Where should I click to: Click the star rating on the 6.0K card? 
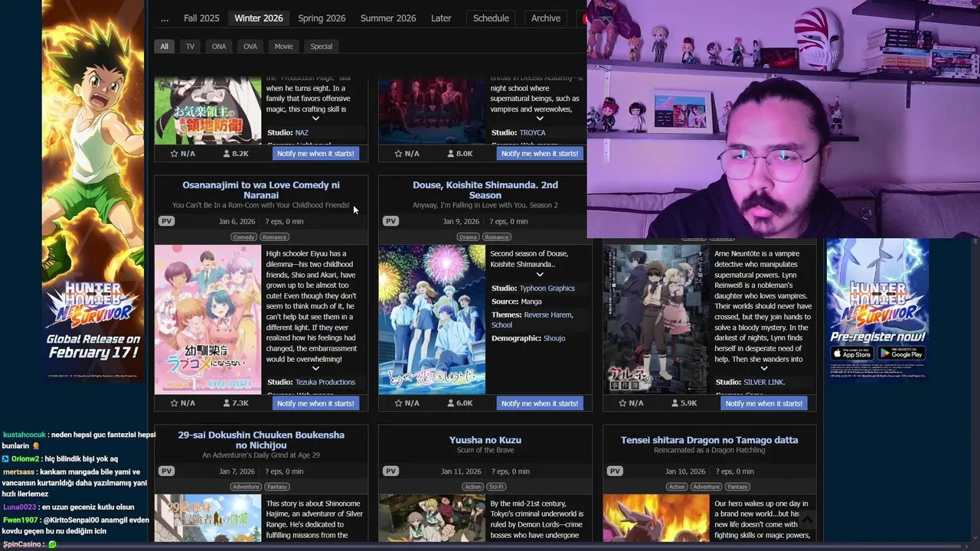[407, 403]
